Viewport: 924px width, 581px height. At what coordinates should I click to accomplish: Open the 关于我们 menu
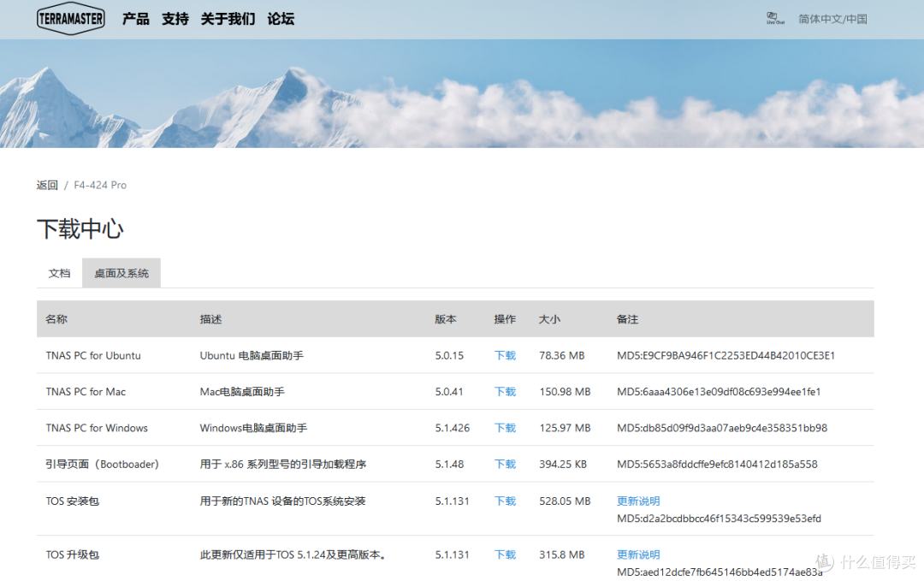(x=228, y=19)
